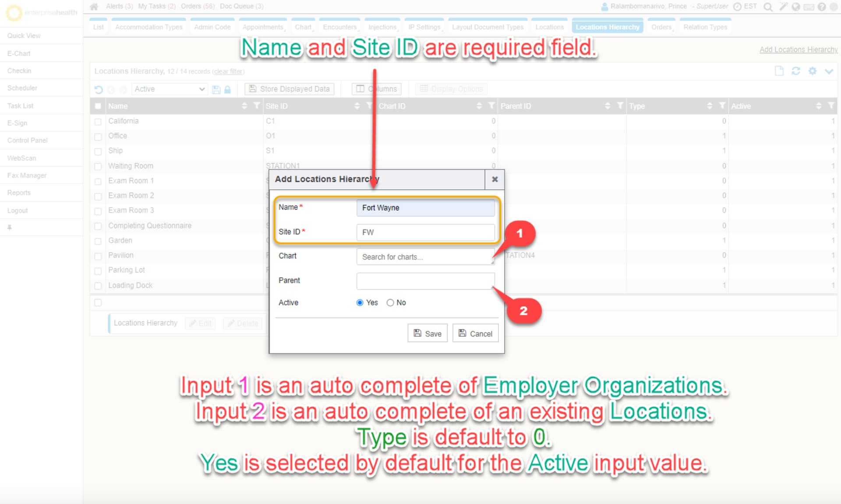The height and width of the screenshot is (504, 841).
Task: Expand the panel chevron at top right
Action: pos(829,71)
